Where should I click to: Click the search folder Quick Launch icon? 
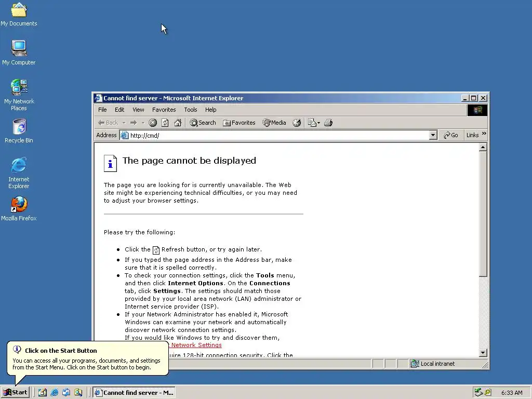78,393
